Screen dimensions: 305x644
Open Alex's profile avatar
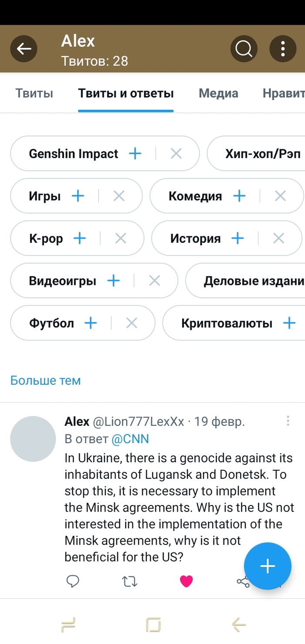[33, 439]
